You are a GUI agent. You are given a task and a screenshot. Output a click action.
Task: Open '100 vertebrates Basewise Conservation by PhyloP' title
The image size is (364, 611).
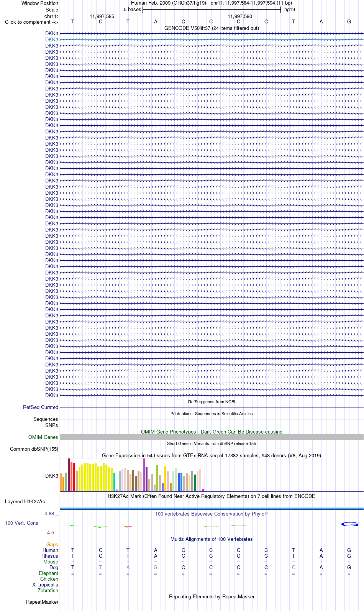(212, 514)
